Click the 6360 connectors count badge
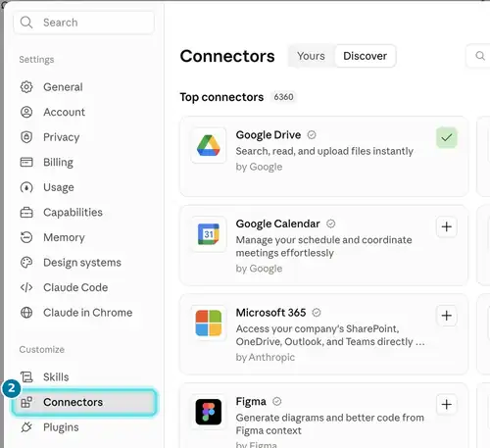Image resolution: width=490 pixels, height=448 pixels. pyautogui.click(x=283, y=97)
